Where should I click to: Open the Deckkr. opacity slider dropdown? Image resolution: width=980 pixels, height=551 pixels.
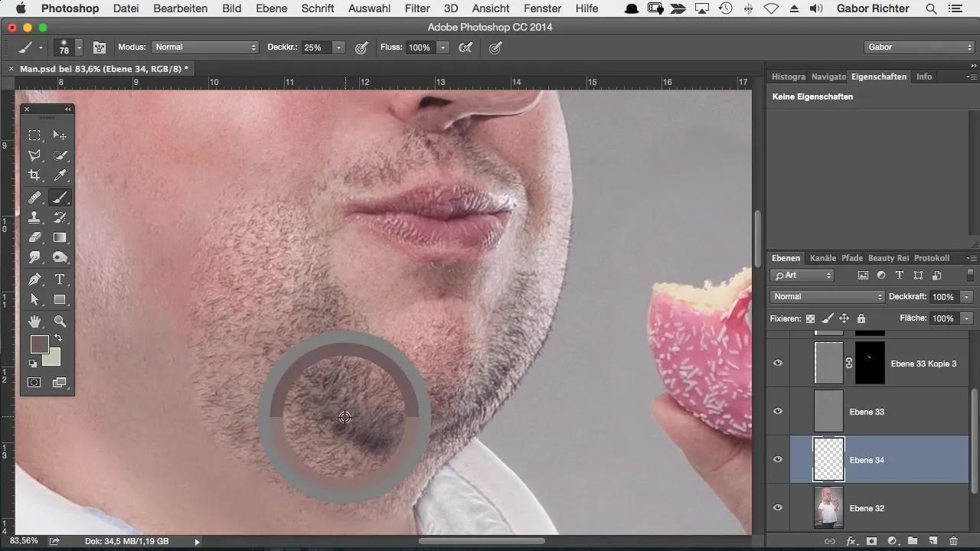[x=338, y=47]
